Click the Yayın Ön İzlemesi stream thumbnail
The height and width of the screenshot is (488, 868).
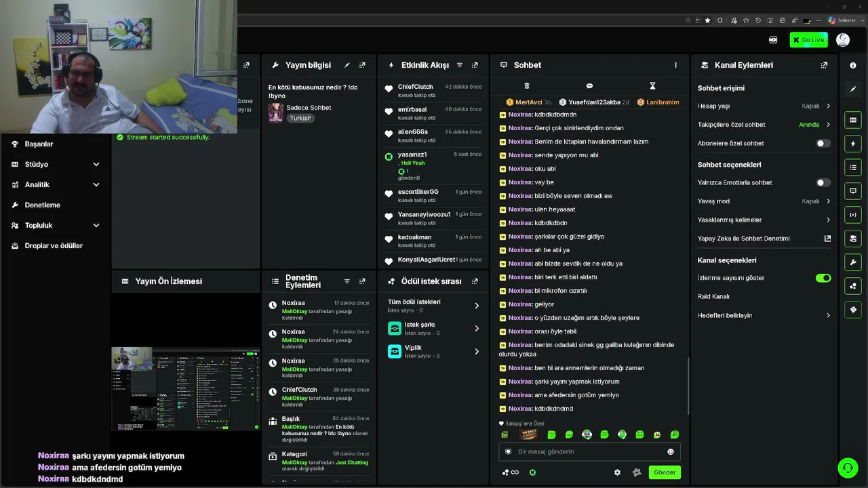[186, 388]
